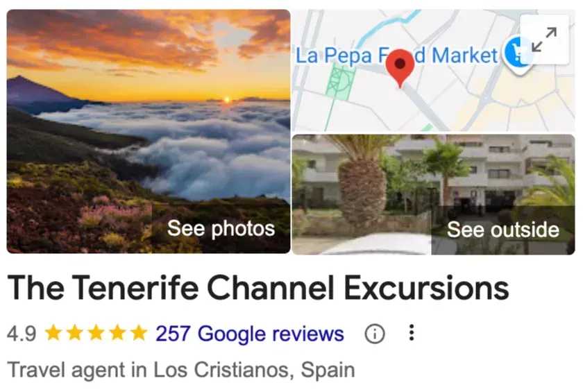Open the sunset above clouds photo

(149, 131)
